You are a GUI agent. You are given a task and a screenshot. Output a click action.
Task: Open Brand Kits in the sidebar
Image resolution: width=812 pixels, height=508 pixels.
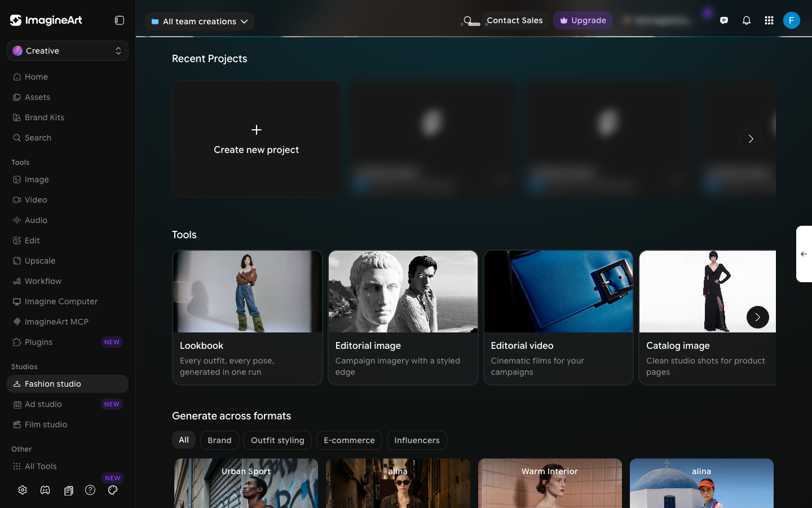(x=68, y=117)
